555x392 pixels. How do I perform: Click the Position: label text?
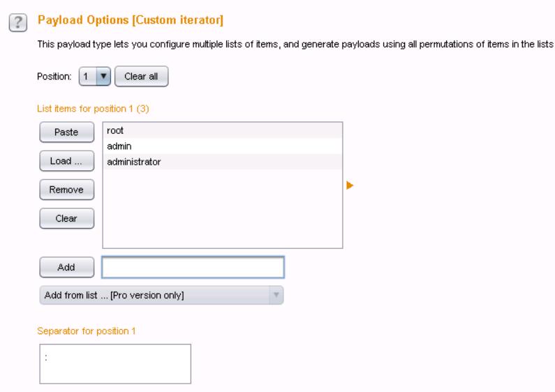pos(53,76)
